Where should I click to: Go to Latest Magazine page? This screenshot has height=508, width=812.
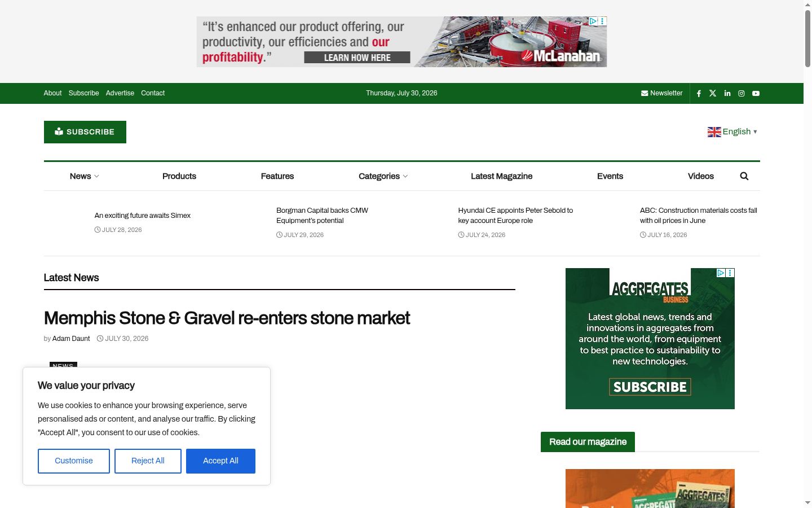tap(501, 176)
